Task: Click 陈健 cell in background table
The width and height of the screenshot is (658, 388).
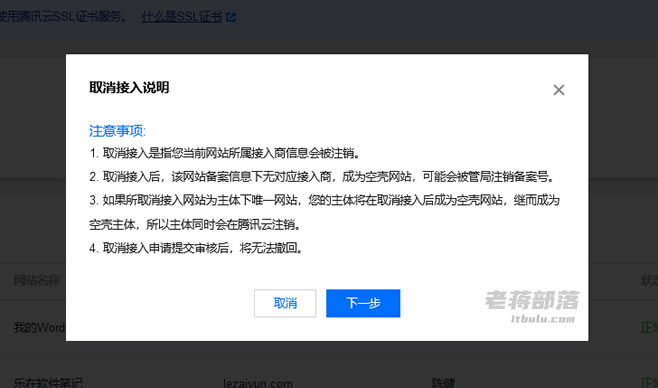Action: (x=443, y=383)
